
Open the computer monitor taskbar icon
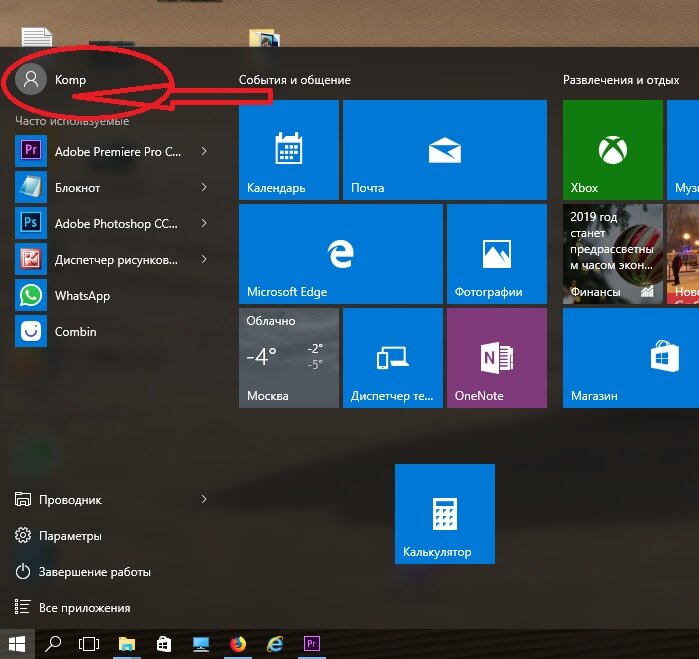click(201, 644)
